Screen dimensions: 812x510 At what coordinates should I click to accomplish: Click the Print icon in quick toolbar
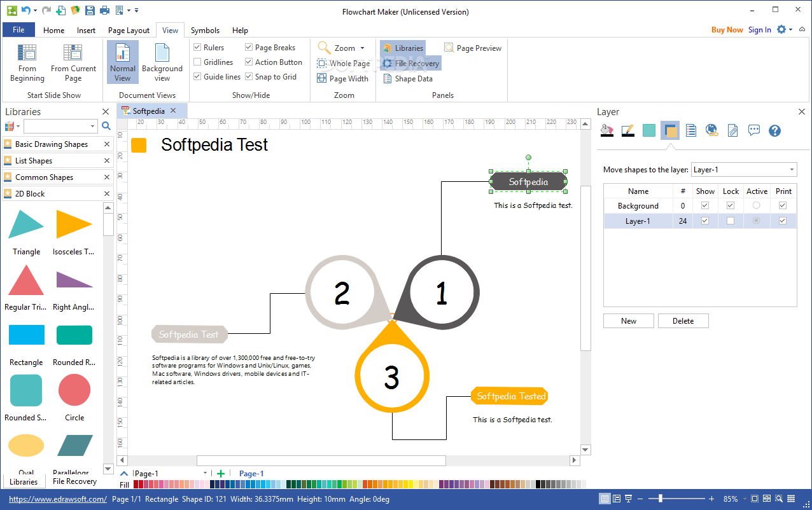[104, 10]
